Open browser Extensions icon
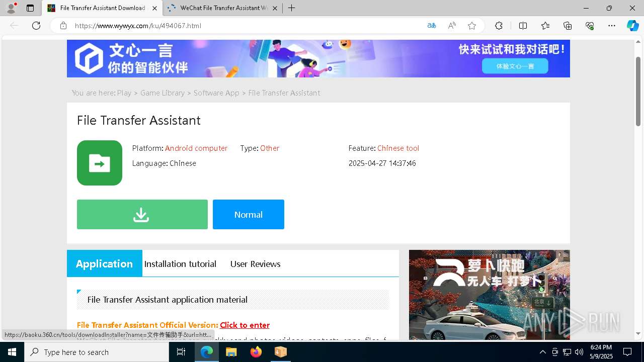Image resolution: width=644 pixels, height=362 pixels. 499,26
